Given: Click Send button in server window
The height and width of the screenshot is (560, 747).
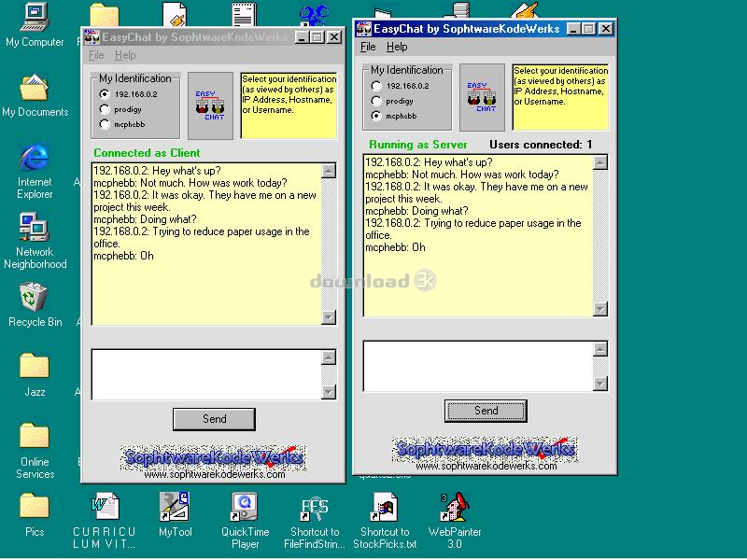Looking at the screenshot, I should [486, 411].
